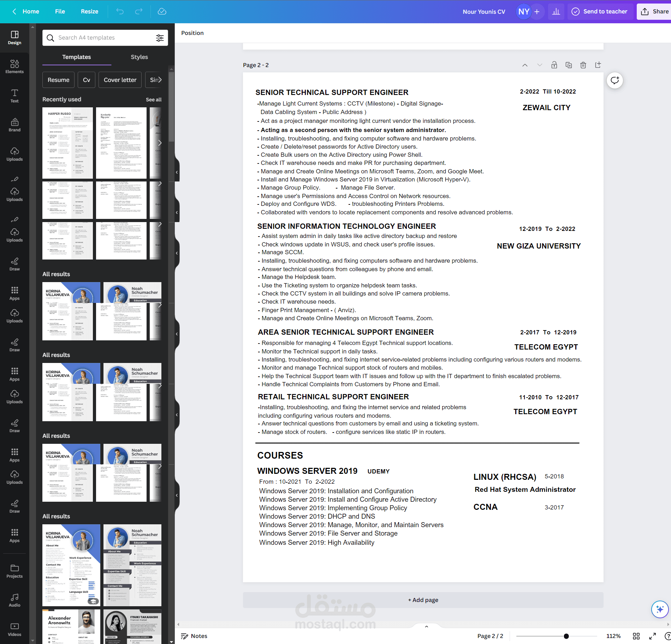Click the Page 2 - 2 title
Screen dimensions: 671x644
[256, 65]
